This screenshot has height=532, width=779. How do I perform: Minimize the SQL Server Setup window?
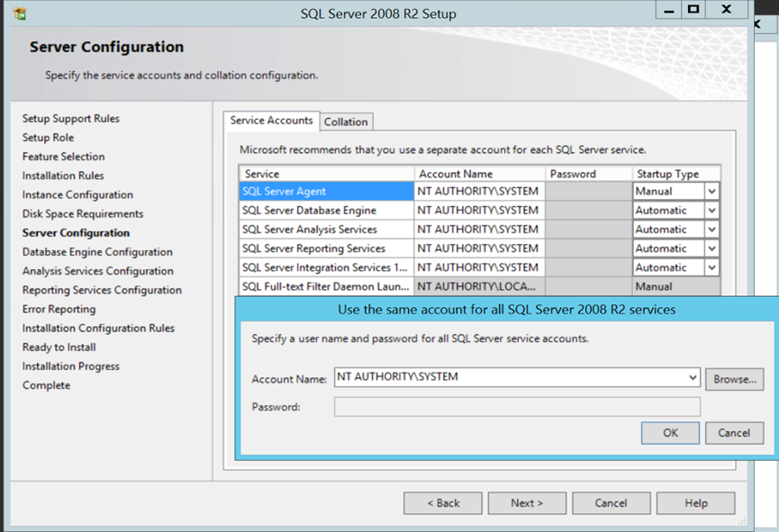(669, 9)
